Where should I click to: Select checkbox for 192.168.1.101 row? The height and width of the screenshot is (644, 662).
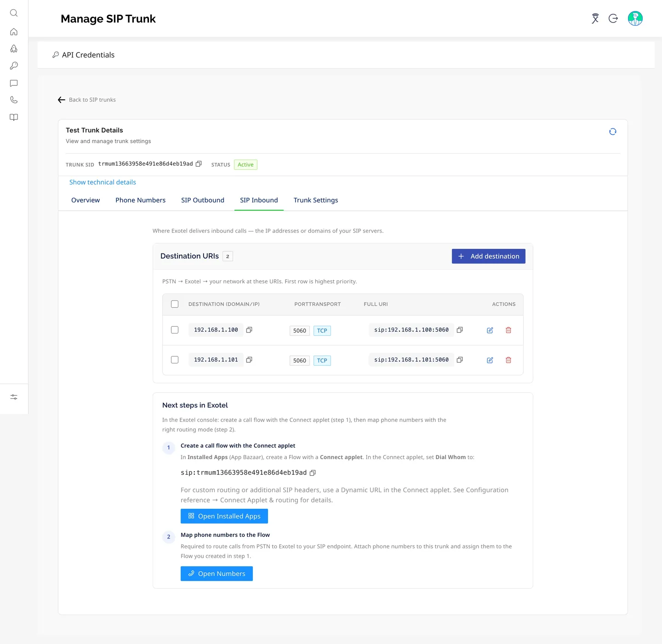[x=175, y=360]
